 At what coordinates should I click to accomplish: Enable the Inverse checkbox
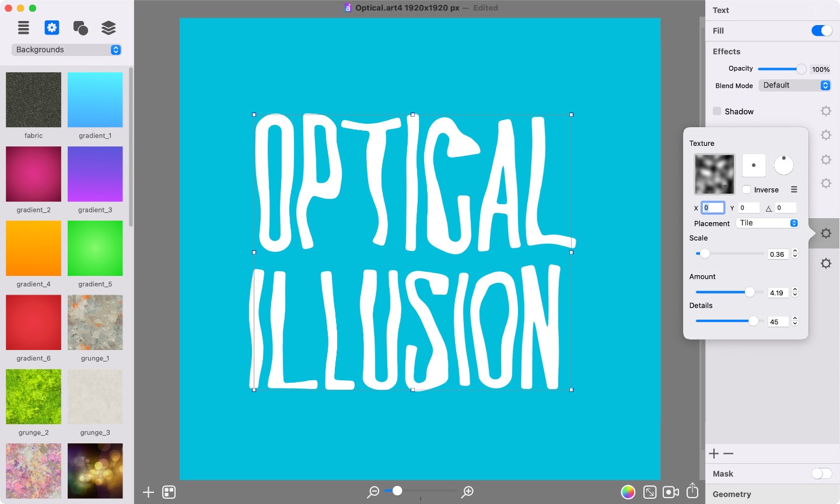pyautogui.click(x=747, y=190)
